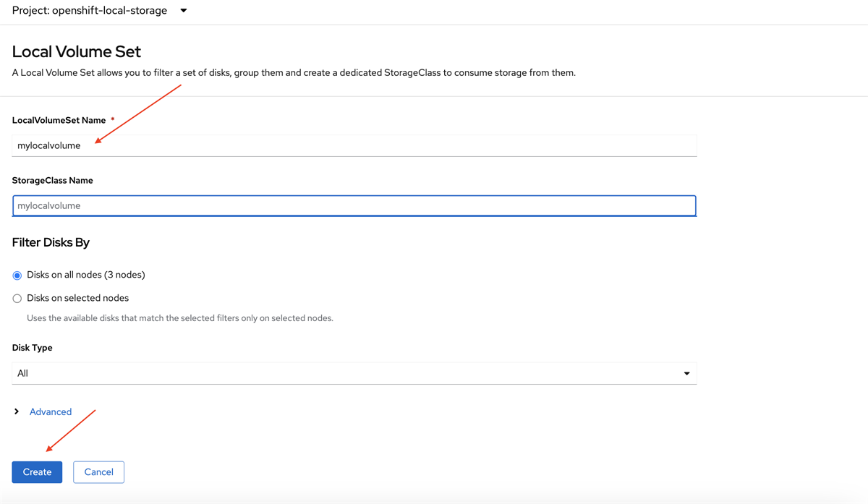Focus the LocalVolumeSet Name input field
This screenshot has width=868, height=504.
(x=354, y=145)
